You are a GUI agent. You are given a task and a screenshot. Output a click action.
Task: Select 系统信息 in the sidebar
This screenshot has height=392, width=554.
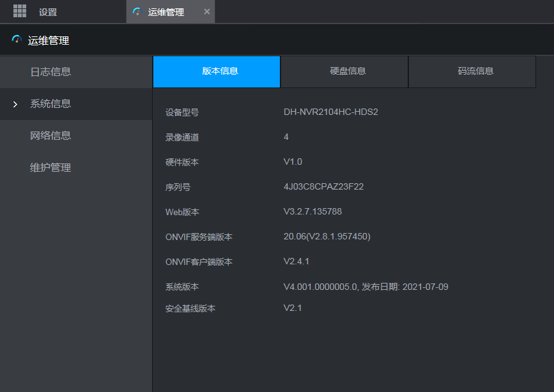coord(50,104)
